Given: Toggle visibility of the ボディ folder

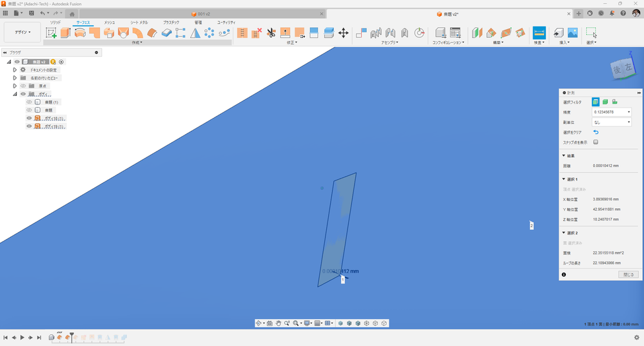Looking at the screenshot, I should 23,94.
